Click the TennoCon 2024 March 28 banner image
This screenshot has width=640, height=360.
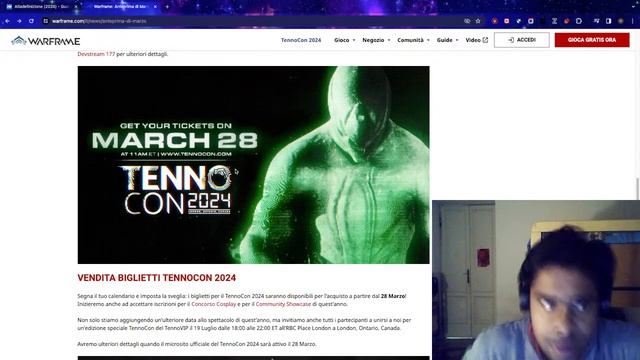253,165
